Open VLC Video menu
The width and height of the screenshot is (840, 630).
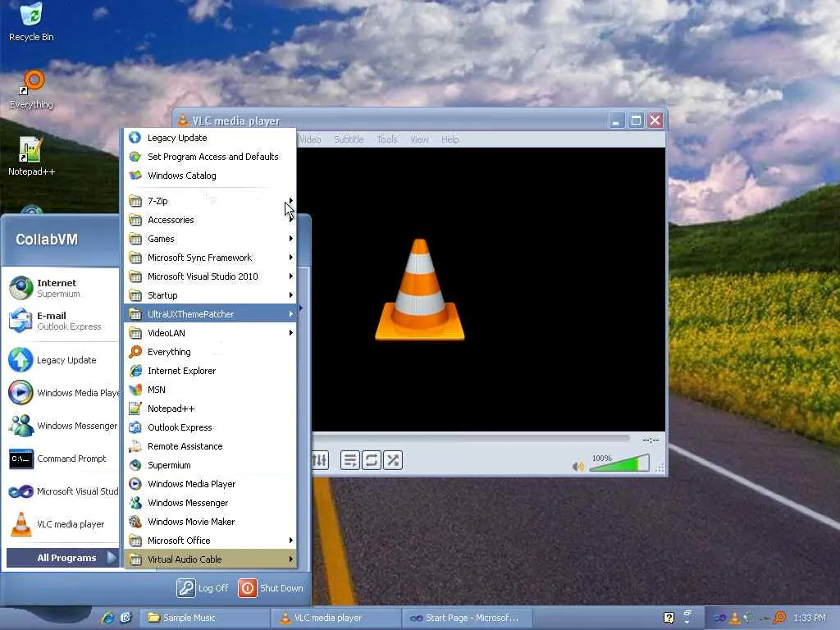click(310, 139)
